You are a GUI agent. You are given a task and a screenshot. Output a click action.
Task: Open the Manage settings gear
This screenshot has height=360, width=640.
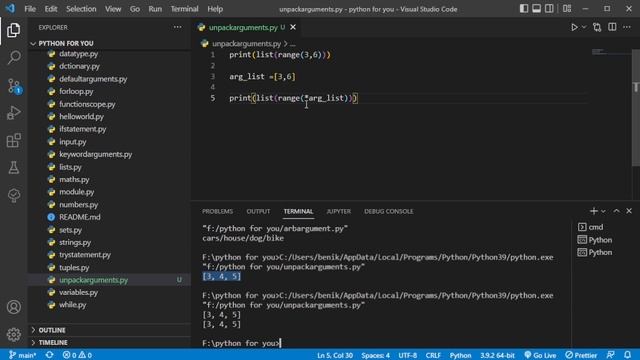click(x=13, y=334)
